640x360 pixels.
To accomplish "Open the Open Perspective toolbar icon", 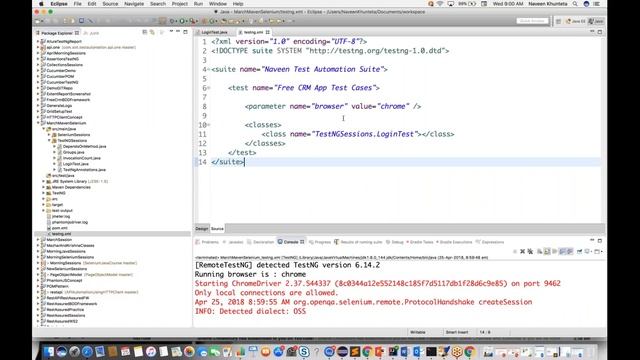I will 558,21.
